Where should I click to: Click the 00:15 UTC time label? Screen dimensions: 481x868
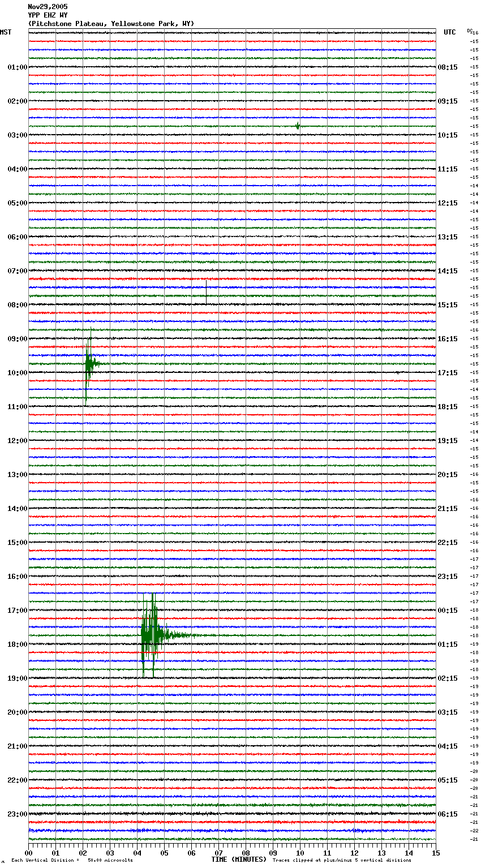(x=448, y=611)
